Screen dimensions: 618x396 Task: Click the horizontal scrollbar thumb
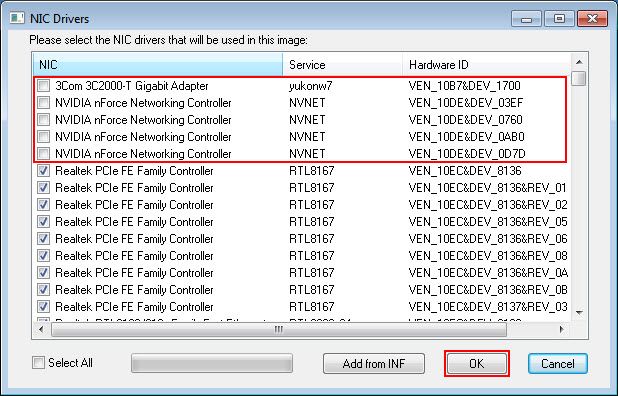[279, 329]
